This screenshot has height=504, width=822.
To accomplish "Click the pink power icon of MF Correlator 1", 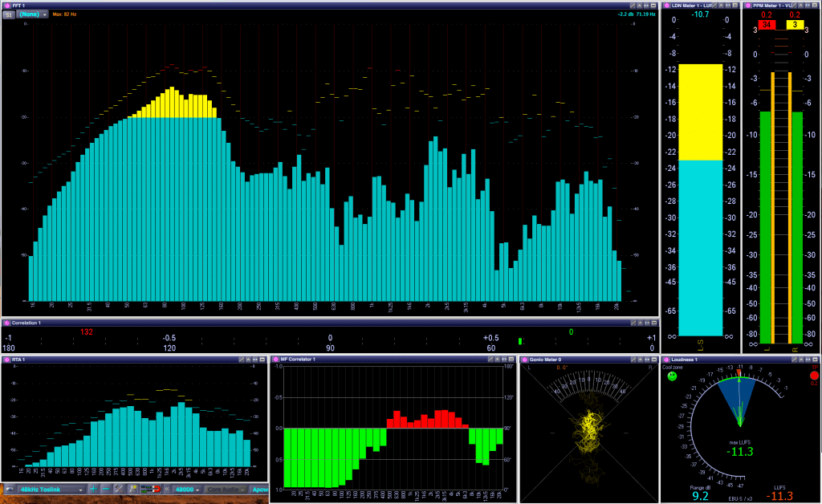I will point(276,360).
